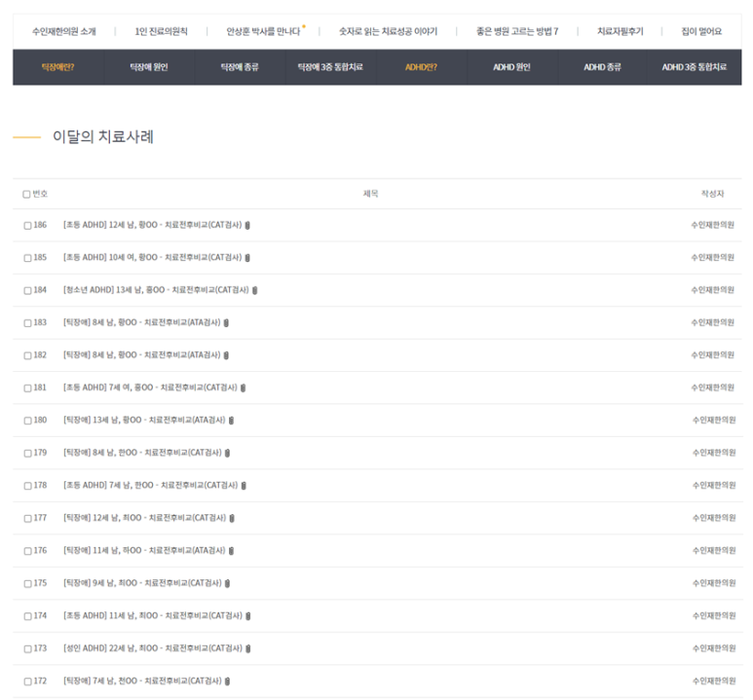Tick checkbox beside number 179

point(27,454)
